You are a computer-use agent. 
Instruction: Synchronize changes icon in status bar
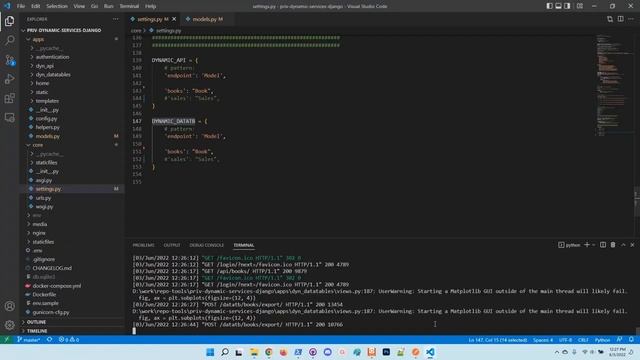click(49, 340)
